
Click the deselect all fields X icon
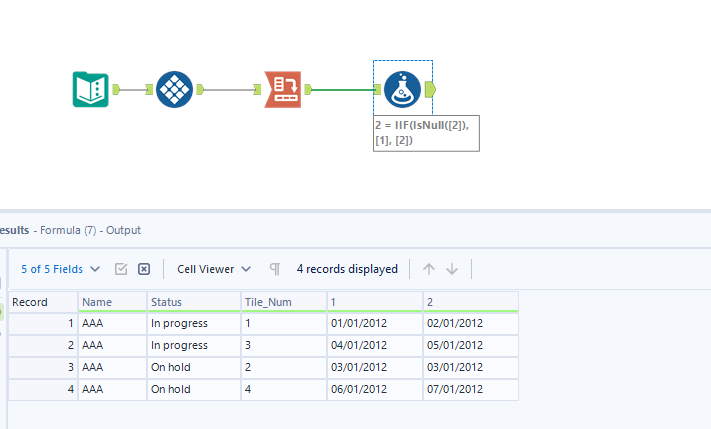point(144,269)
